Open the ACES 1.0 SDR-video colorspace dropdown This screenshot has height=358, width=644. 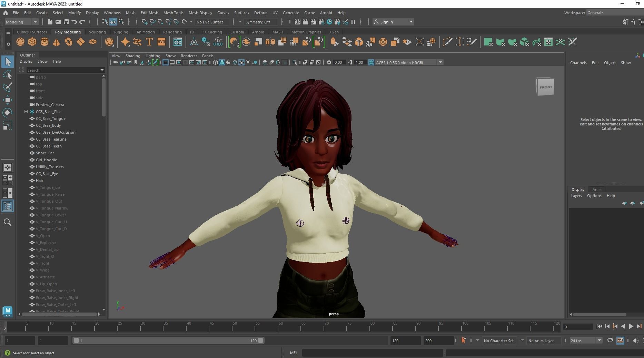coord(440,62)
